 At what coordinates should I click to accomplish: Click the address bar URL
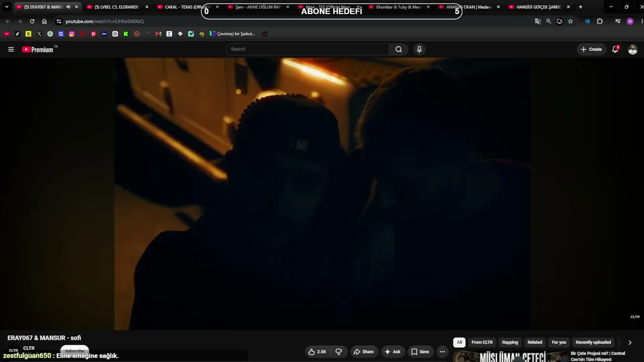105,22
